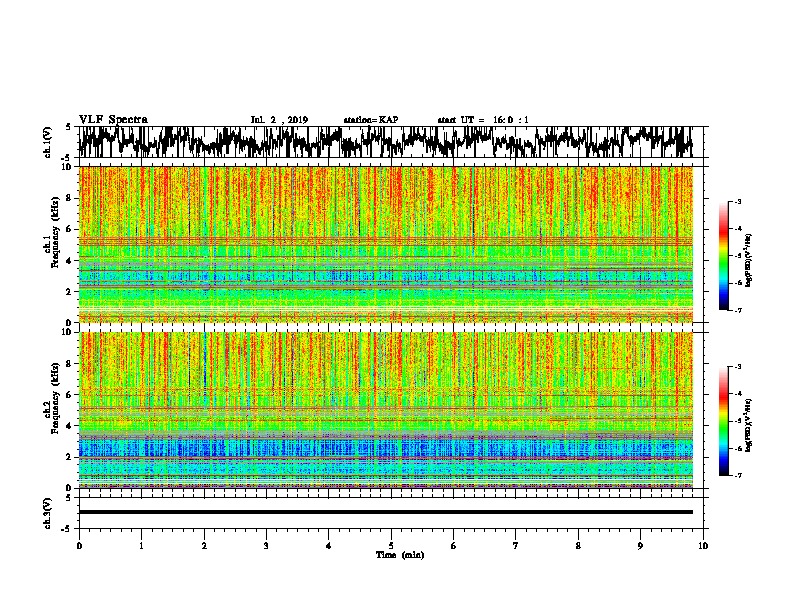Click the 4 minute tick label

(329, 546)
